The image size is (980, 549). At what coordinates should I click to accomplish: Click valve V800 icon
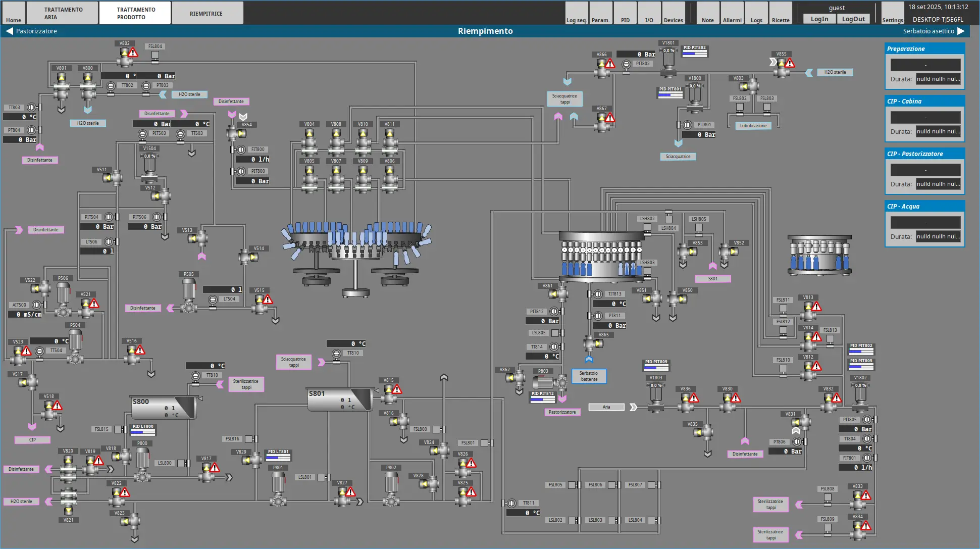point(88,87)
